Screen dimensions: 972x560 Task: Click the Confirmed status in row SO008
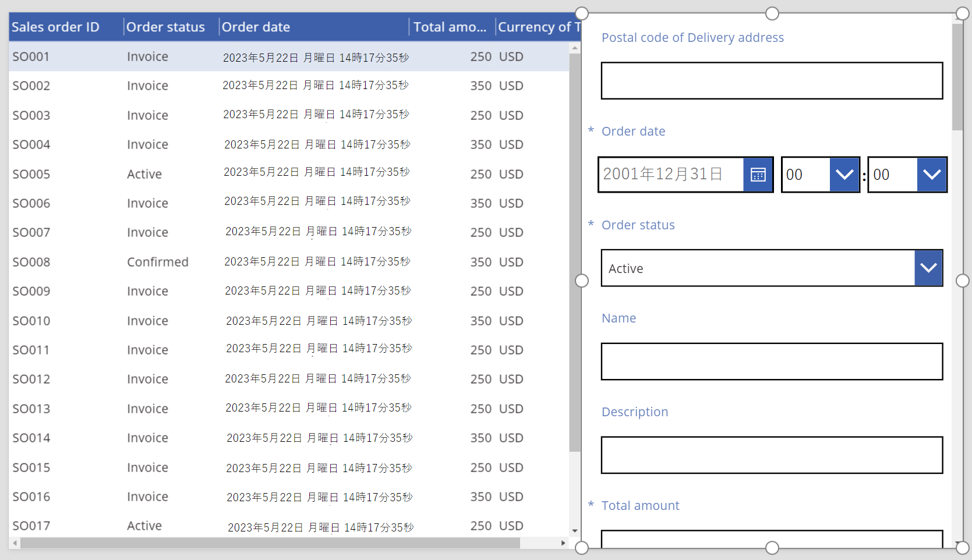tap(158, 262)
